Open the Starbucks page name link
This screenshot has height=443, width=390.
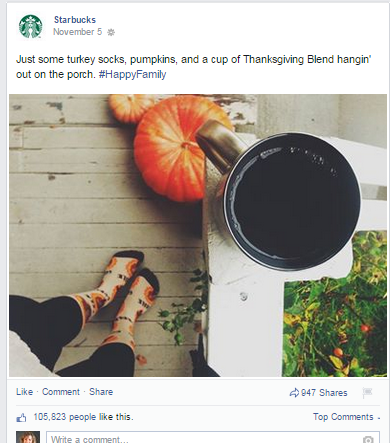click(x=75, y=20)
